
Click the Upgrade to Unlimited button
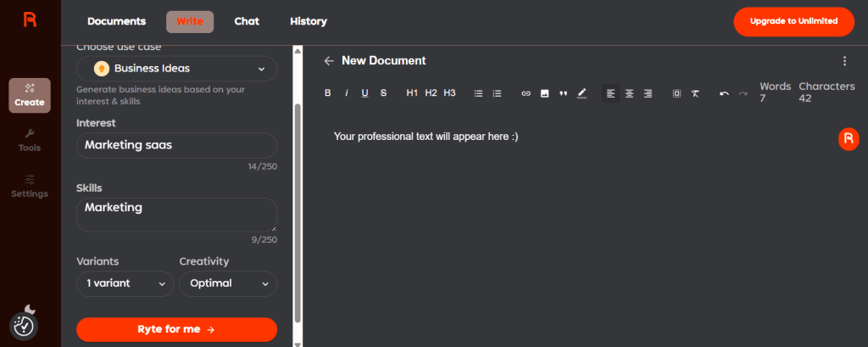click(793, 21)
